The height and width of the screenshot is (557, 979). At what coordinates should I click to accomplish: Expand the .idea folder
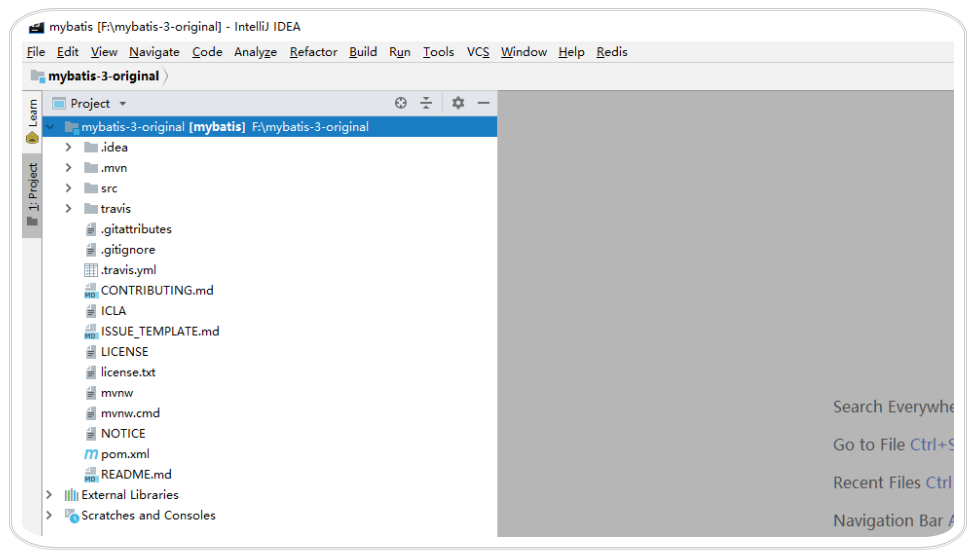click(x=69, y=147)
